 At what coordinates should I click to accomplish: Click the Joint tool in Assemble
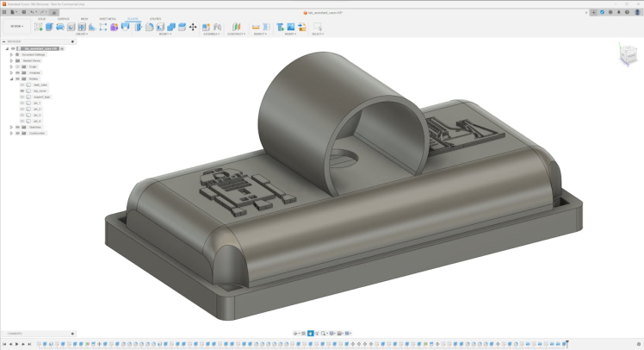pos(207,27)
